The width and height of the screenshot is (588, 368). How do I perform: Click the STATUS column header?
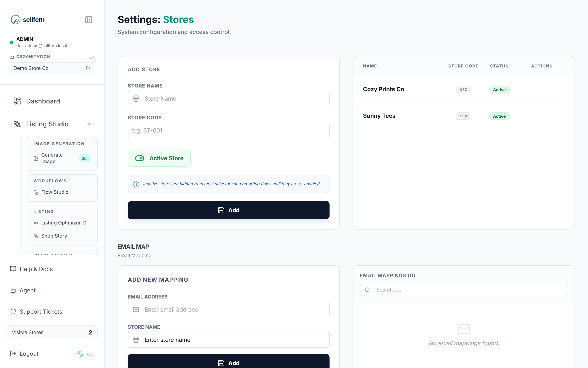(499, 66)
